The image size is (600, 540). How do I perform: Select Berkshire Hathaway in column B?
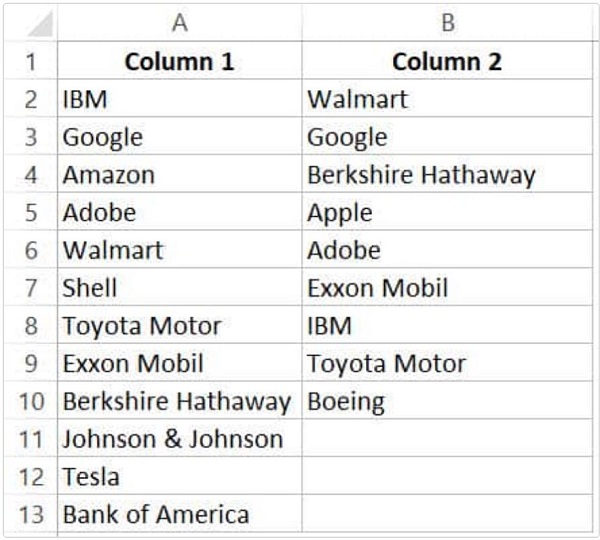click(447, 174)
